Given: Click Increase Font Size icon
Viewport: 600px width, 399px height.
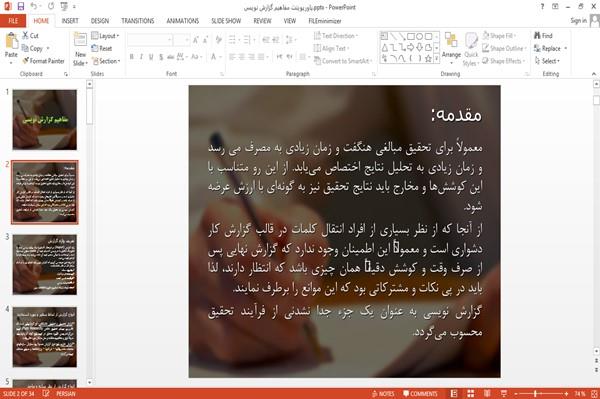Looking at the screenshot, I should tap(196, 40).
